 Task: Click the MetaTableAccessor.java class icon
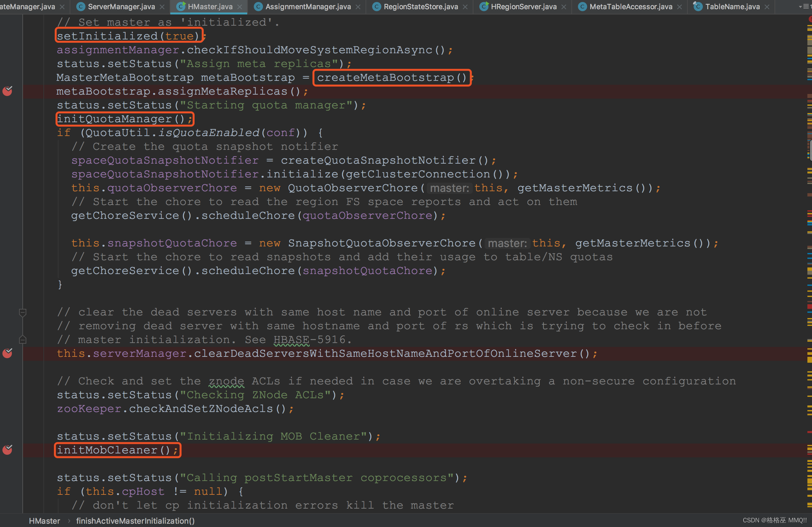coord(583,7)
